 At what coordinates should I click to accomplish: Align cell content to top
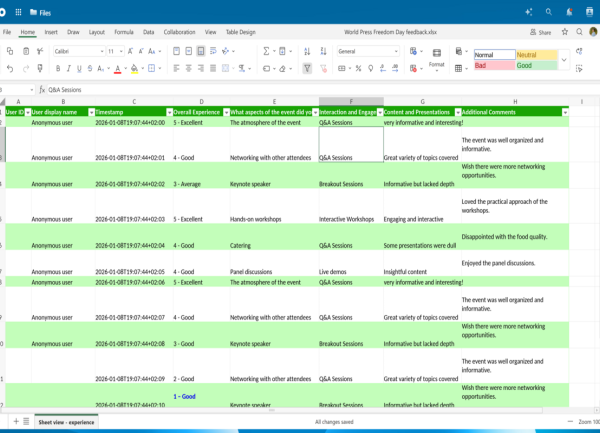click(x=176, y=51)
